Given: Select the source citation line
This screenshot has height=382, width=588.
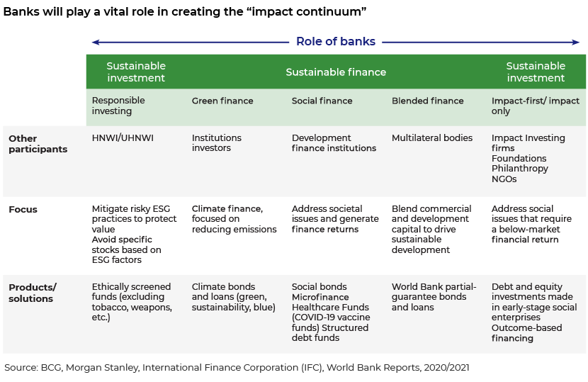Looking at the screenshot, I should [237, 367].
